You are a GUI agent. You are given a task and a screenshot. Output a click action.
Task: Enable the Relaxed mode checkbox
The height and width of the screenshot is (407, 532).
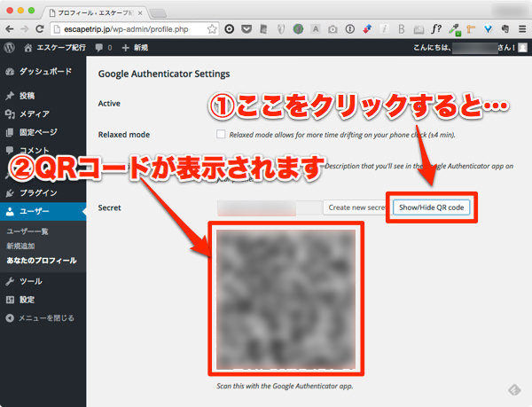tap(221, 134)
